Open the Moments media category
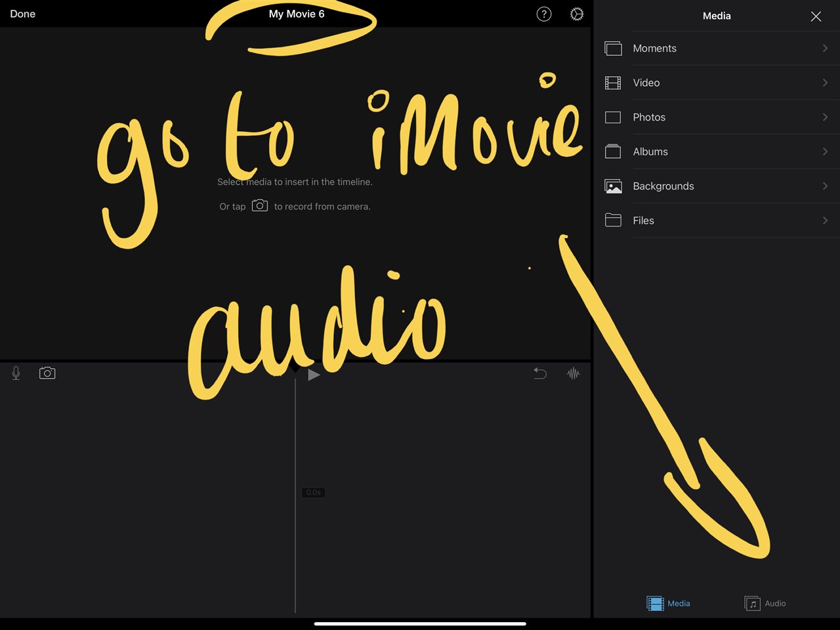 717,49
